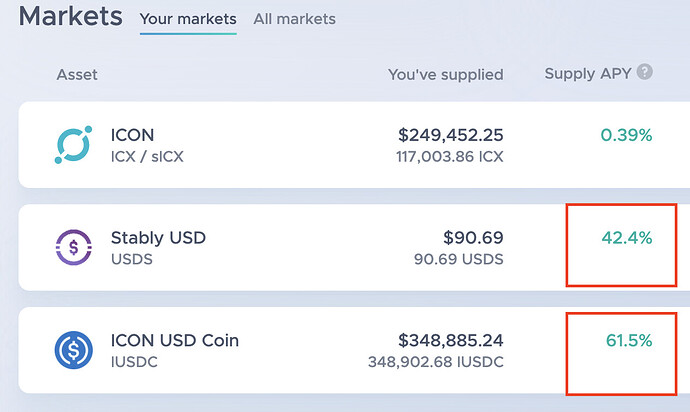
Task: Click the 117,003.86 ICX balance text
Action: point(449,157)
